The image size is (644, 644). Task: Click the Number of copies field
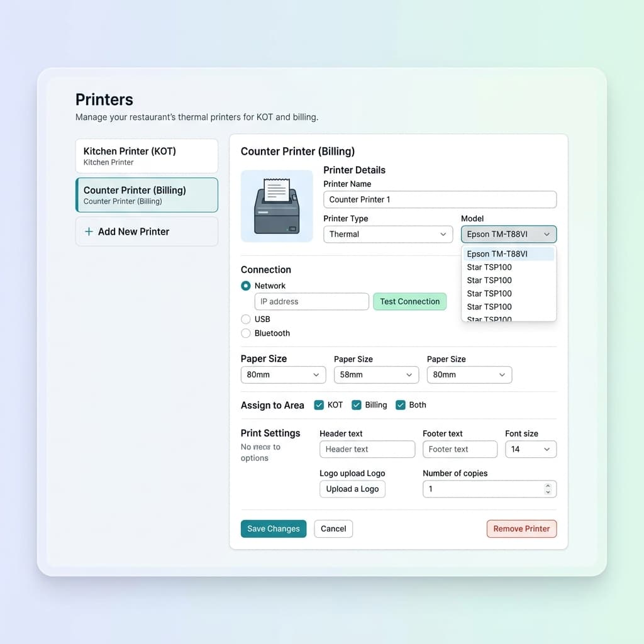tap(489, 489)
